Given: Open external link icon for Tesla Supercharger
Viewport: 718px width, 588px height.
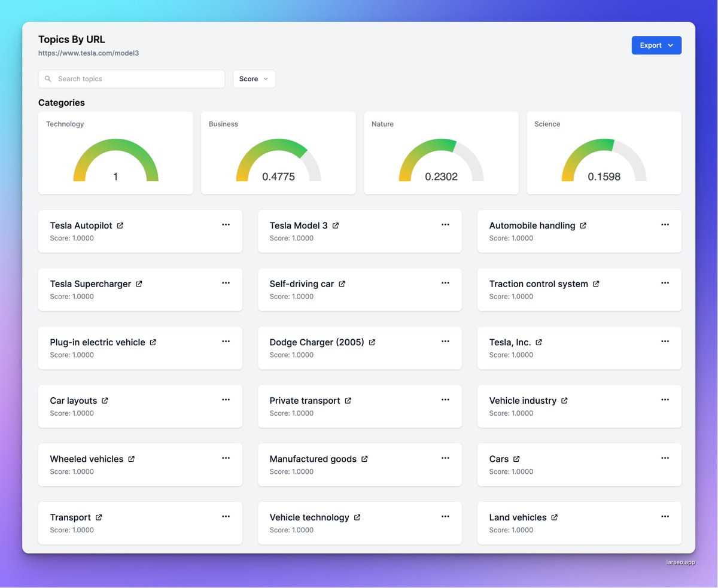Looking at the screenshot, I should tap(139, 284).
